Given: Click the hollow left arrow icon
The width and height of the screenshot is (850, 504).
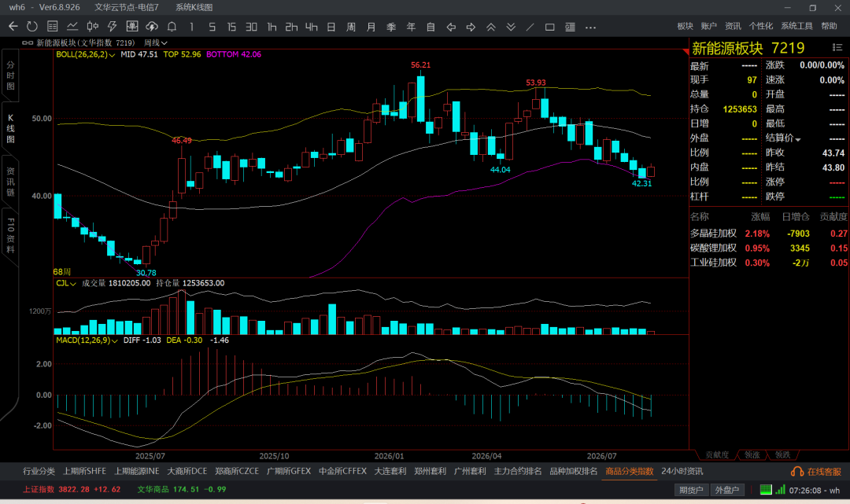Looking at the screenshot, I should coord(451,27).
